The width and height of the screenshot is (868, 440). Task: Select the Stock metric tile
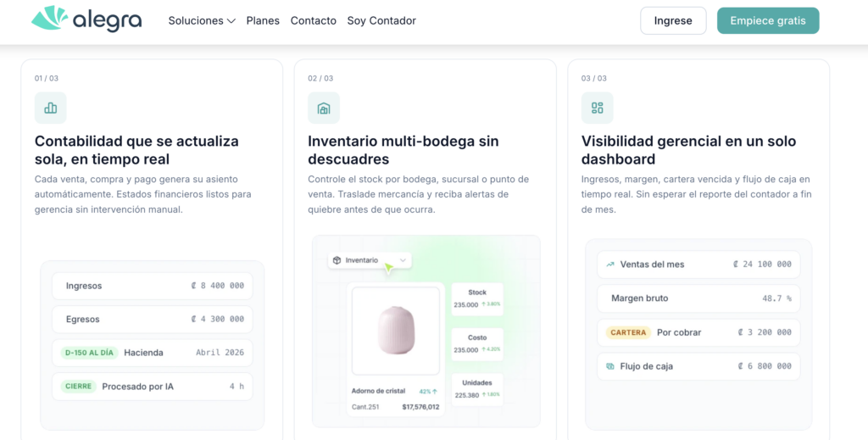click(477, 299)
